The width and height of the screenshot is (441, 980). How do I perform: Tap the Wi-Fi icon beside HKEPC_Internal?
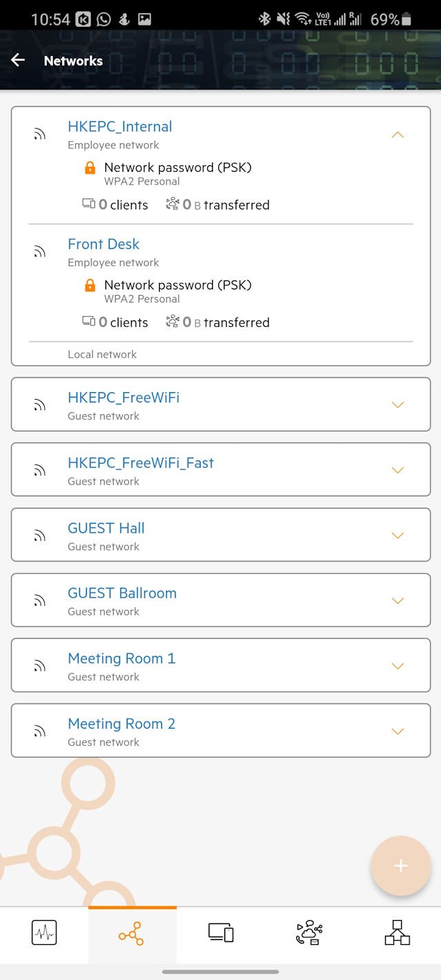point(40,134)
